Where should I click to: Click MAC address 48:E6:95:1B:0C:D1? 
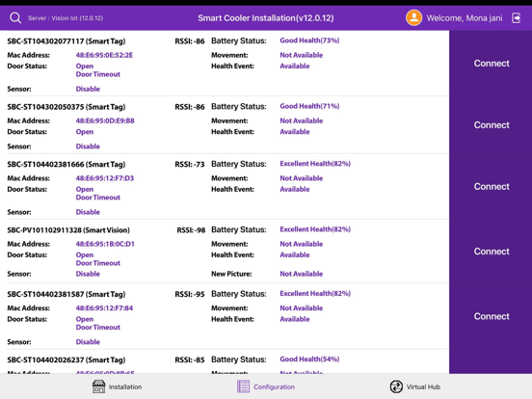coord(105,244)
